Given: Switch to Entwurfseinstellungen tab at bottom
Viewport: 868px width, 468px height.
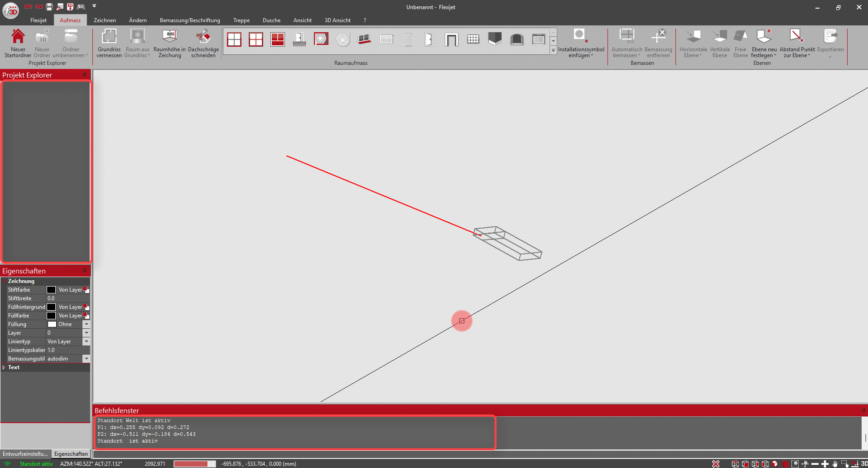Looking at the screenshot, I should coord(25,453).
